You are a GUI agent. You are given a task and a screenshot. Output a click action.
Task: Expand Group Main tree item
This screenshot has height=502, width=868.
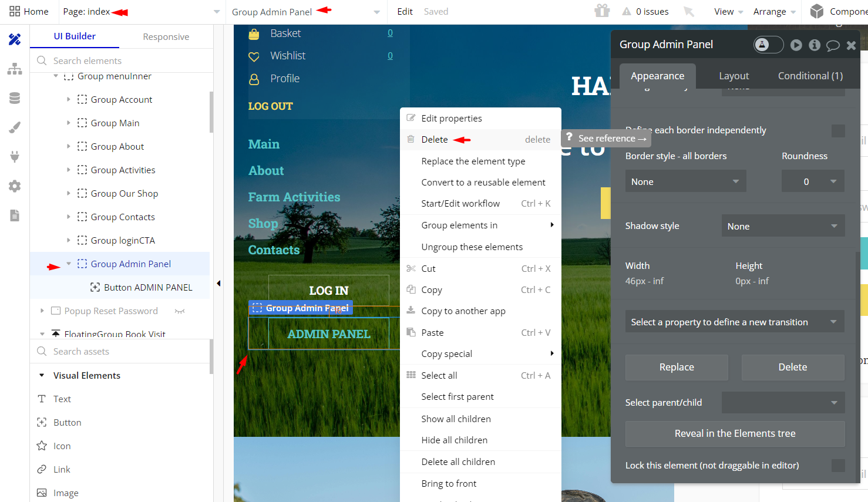69,123
